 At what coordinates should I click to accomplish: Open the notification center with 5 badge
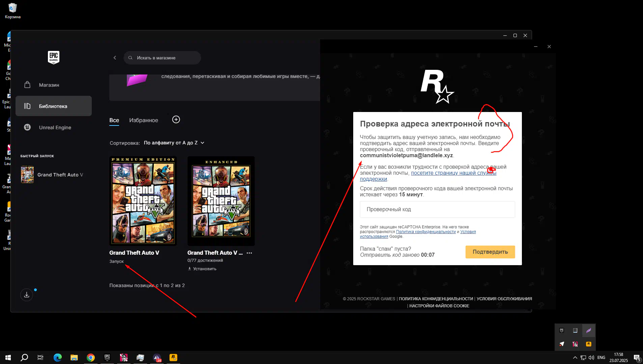point(637,358)
